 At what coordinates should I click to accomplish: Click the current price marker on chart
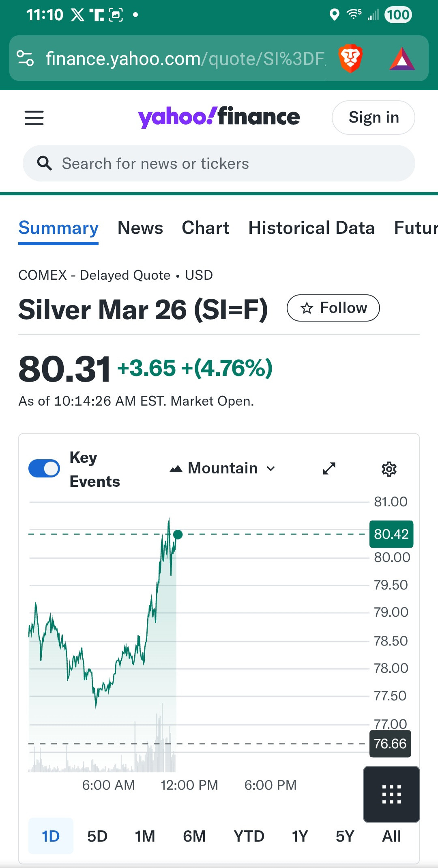pos(178,534)
